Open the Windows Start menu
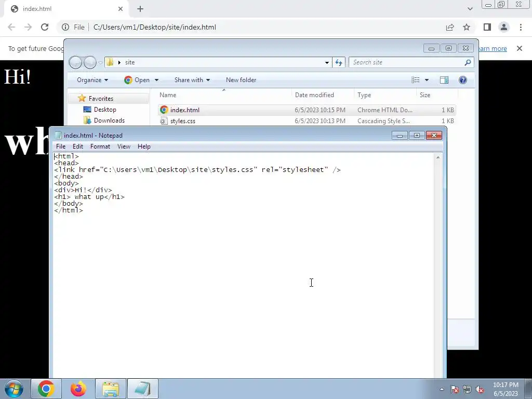 [14, 389]
